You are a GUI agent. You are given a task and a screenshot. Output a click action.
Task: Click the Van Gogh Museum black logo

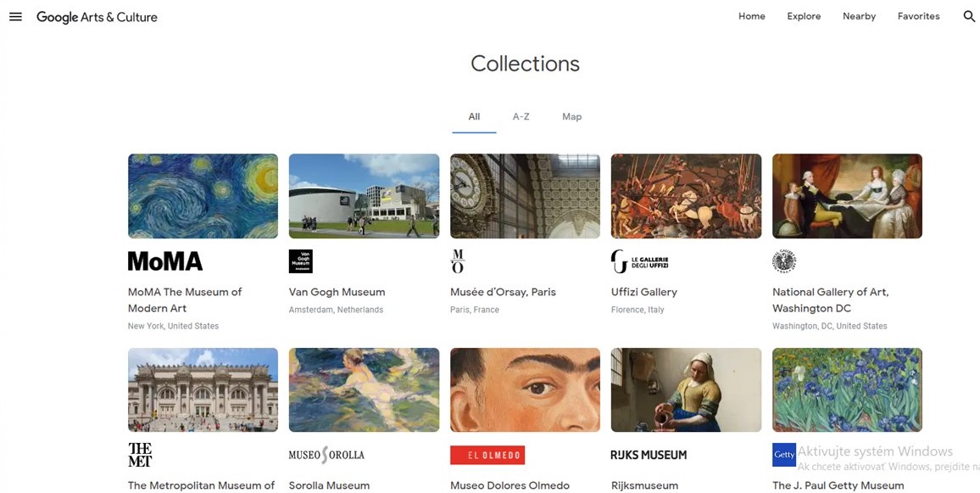tap(301, 261)
